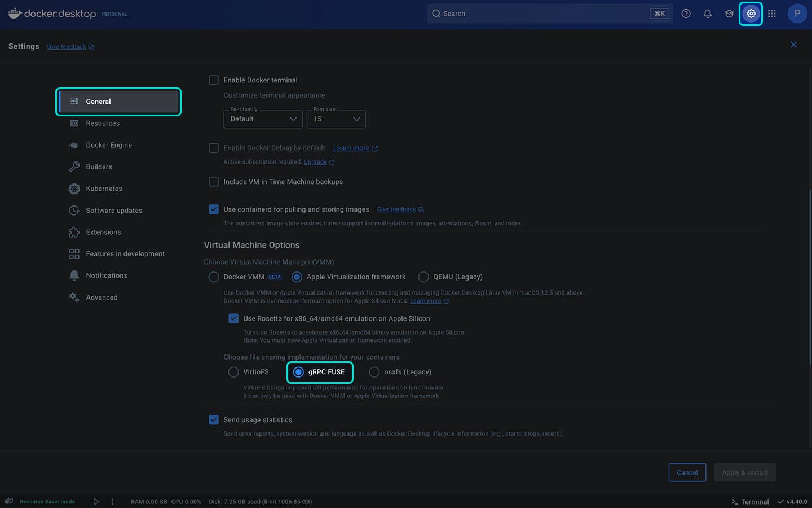Open the Give feedback link next to Settings

click(67, 46)
